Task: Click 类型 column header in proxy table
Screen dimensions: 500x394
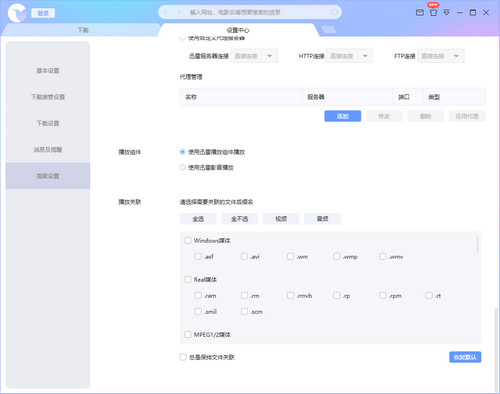Action: (x=454, y=97)
